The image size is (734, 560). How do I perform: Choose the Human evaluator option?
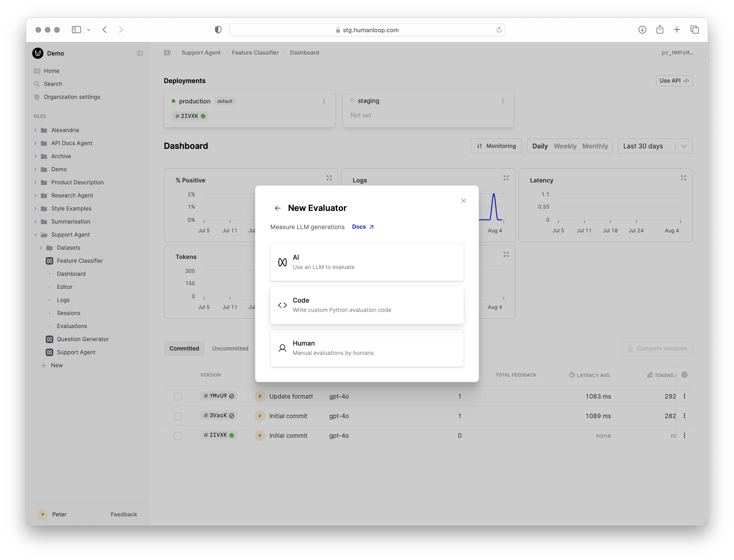pyautogui.click(x=367, y=348)
